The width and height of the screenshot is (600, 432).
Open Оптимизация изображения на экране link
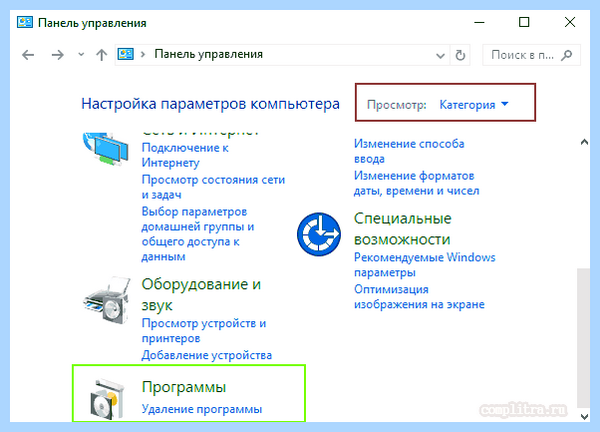pos(419,297)
